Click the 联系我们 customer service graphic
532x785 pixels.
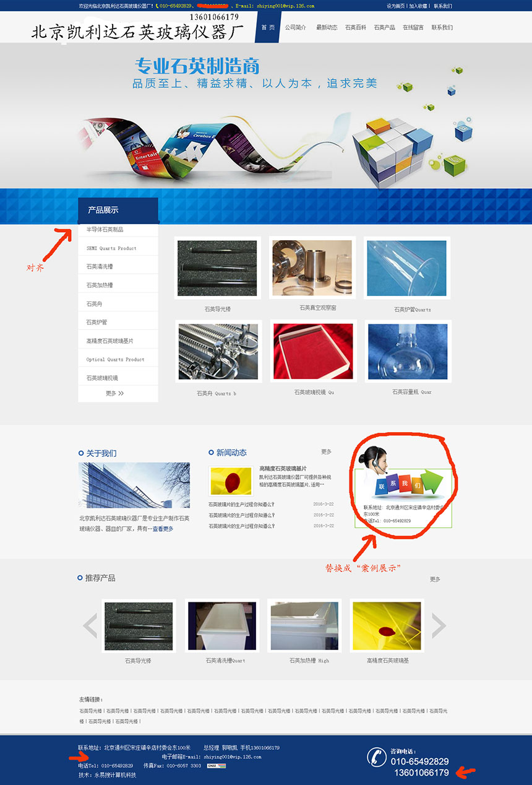tap(403, 475)
